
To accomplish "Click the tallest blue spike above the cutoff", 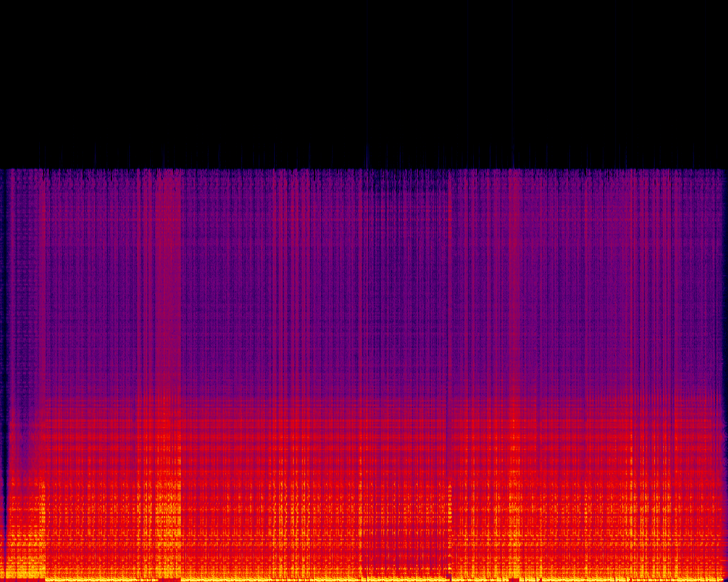I will pyautogui.click(x=513, y=85).
